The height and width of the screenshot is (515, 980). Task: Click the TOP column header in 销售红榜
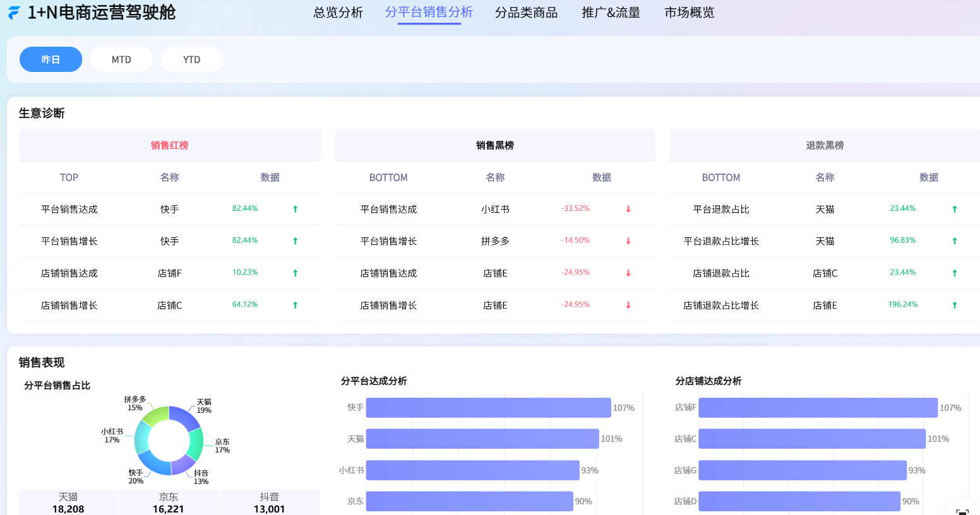click(69, 177)
